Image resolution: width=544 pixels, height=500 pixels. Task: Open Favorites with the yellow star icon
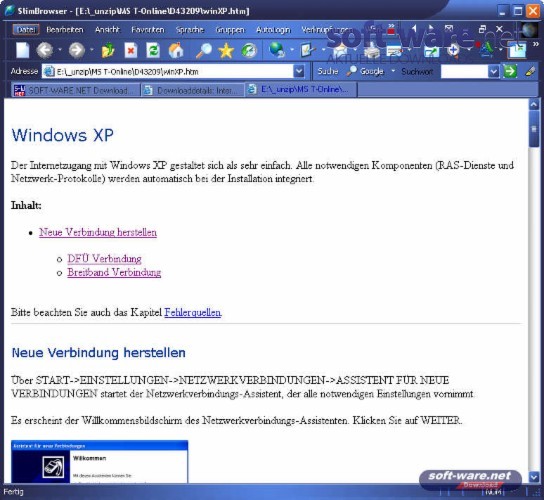click(226, 51)
